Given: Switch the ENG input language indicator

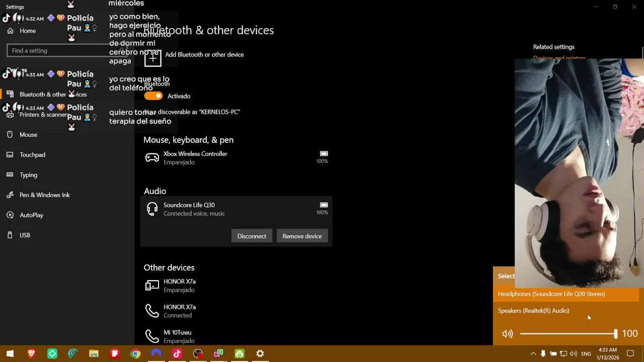Looking at the screenshot, I should [586, 354].
